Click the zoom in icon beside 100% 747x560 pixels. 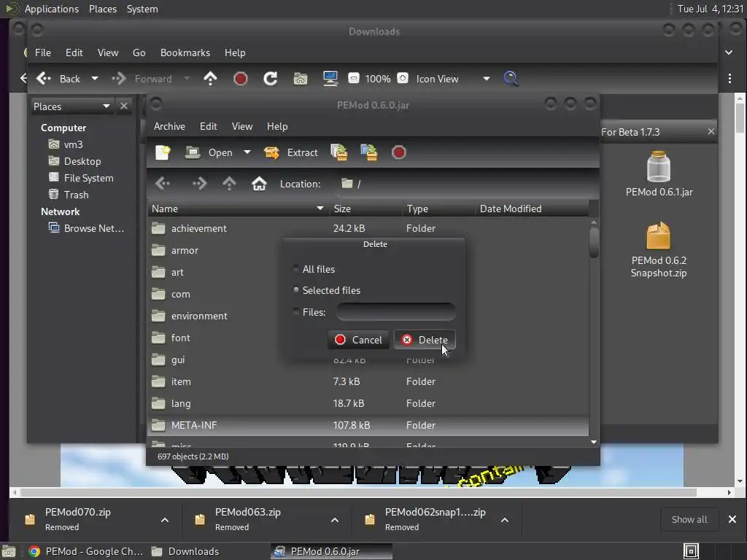(403, 78)
